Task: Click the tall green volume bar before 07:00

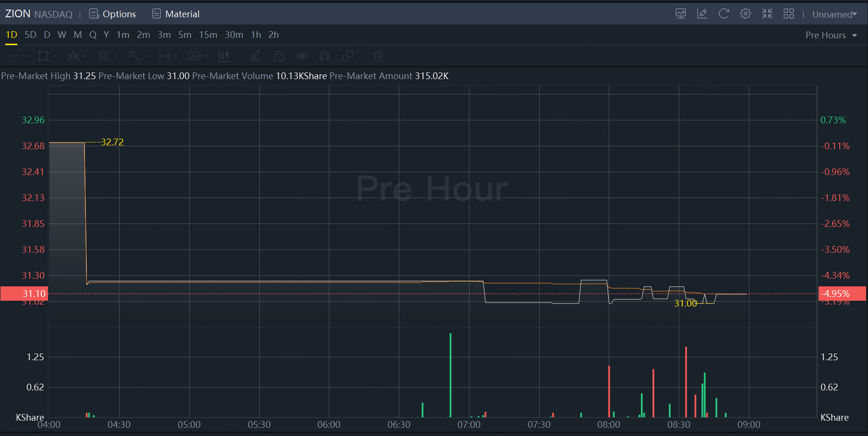Action: 450,374
